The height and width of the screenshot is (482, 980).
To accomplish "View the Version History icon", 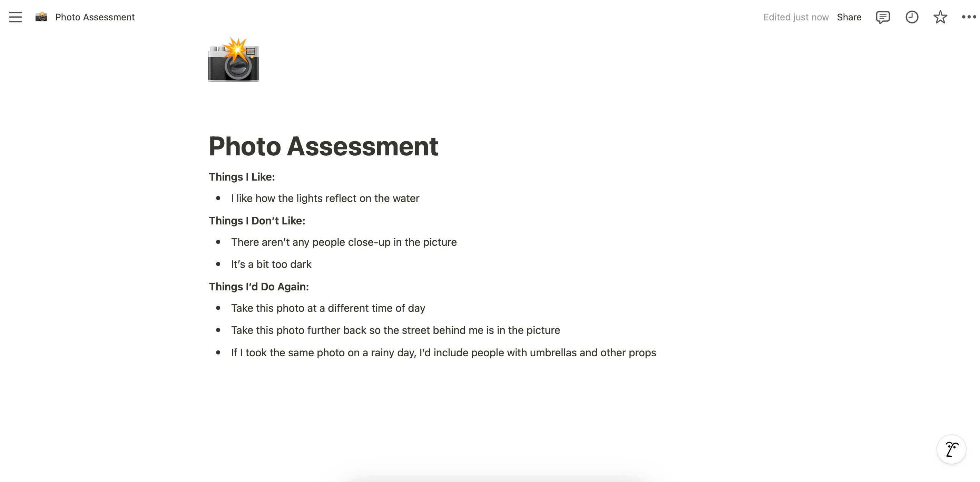I will point(911,17).
